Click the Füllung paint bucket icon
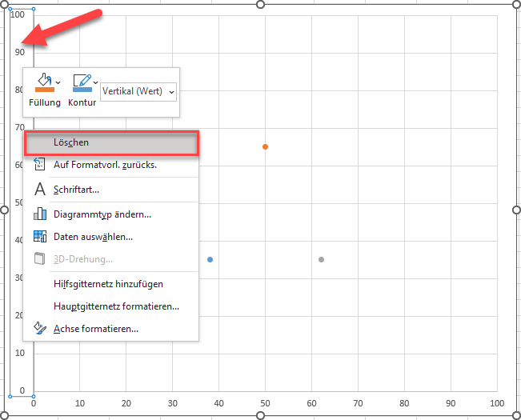The image size is (521, 420). click(x=45, y=80)
